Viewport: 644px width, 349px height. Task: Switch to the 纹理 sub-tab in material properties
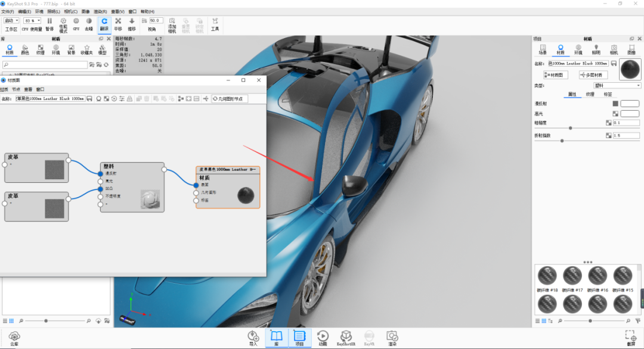590,94
